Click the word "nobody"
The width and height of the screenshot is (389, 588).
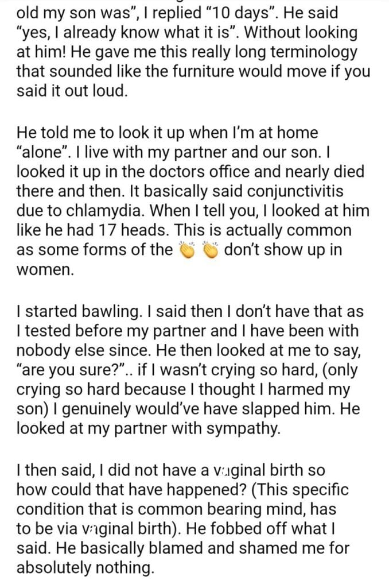(48, 351)
